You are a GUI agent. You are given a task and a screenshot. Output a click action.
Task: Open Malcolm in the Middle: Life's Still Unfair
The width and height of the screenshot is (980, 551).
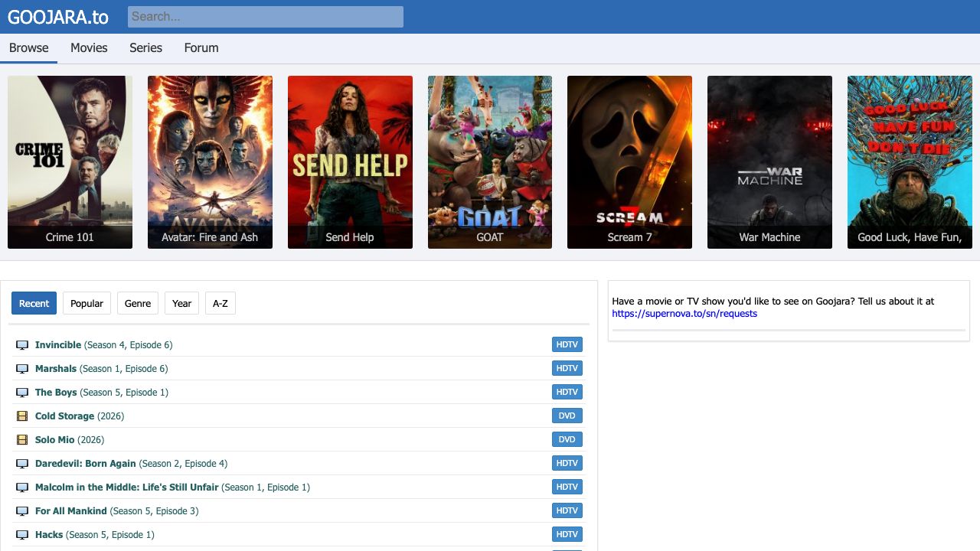[172, 487]
